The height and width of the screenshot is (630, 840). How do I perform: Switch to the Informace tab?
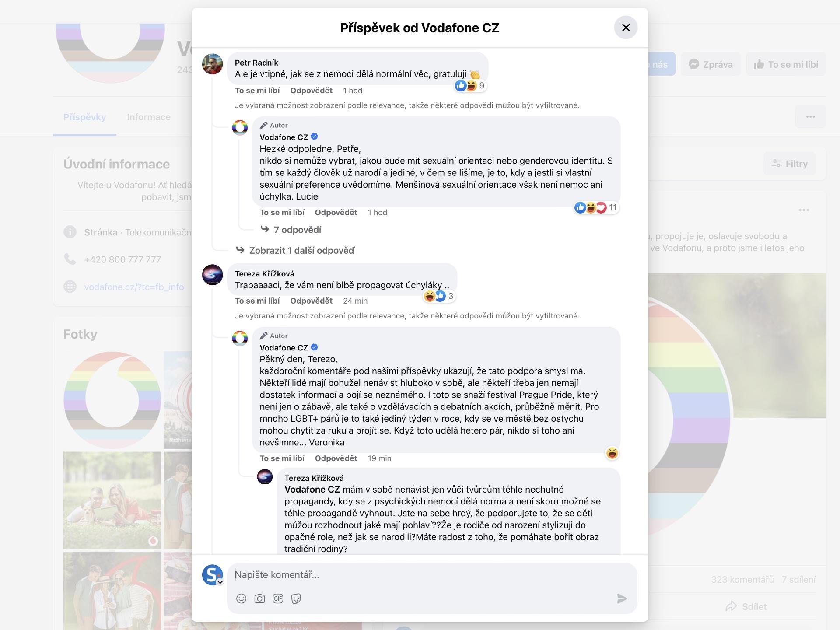[x=149, y=117]
